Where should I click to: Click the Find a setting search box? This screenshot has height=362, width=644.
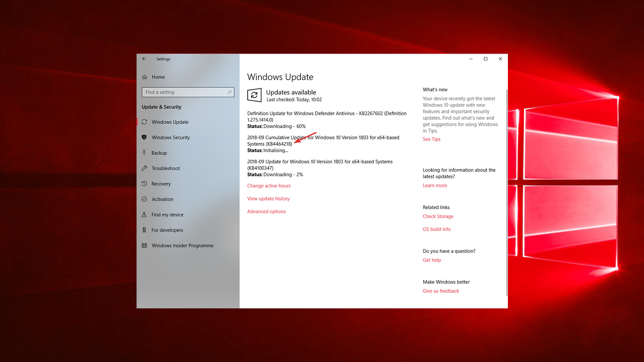coord(188,92)
